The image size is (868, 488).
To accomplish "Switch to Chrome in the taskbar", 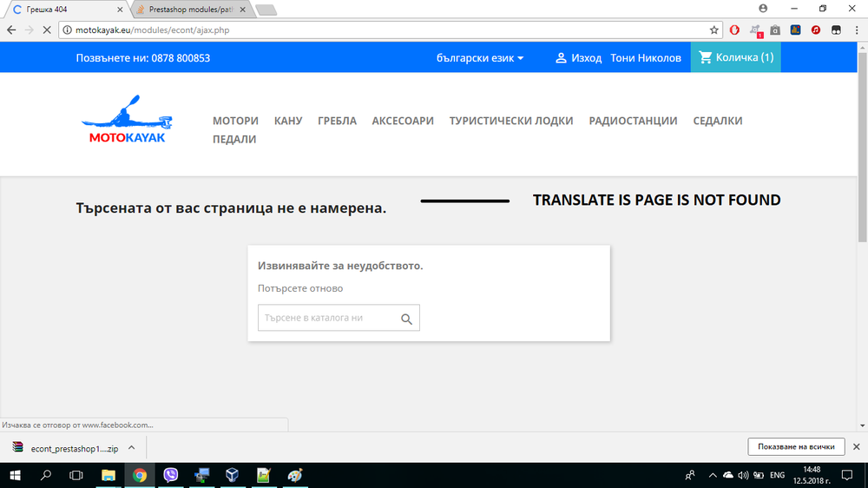I will [x=140, y=475].
